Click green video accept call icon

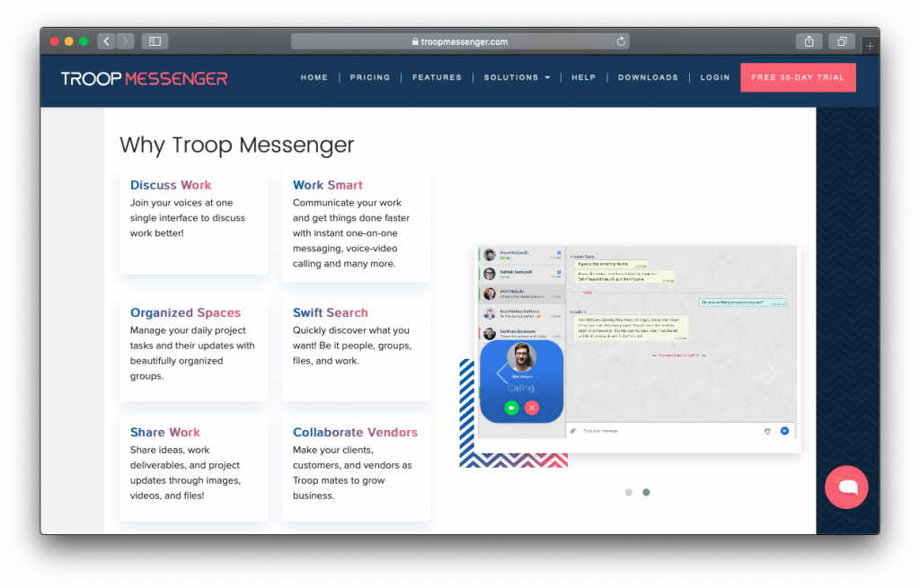[x=511, y=408]
